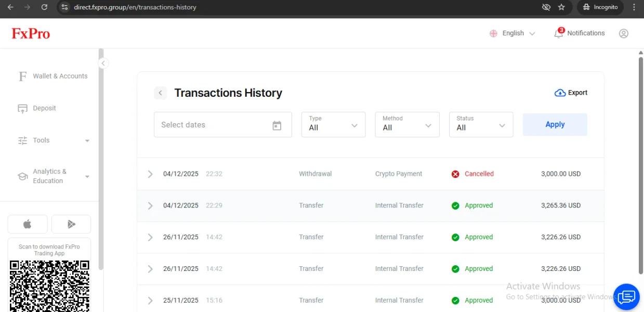Expand the cancelled Withdrawal transaction row
This screenshot has height=312, width=644.
[150, 174]
